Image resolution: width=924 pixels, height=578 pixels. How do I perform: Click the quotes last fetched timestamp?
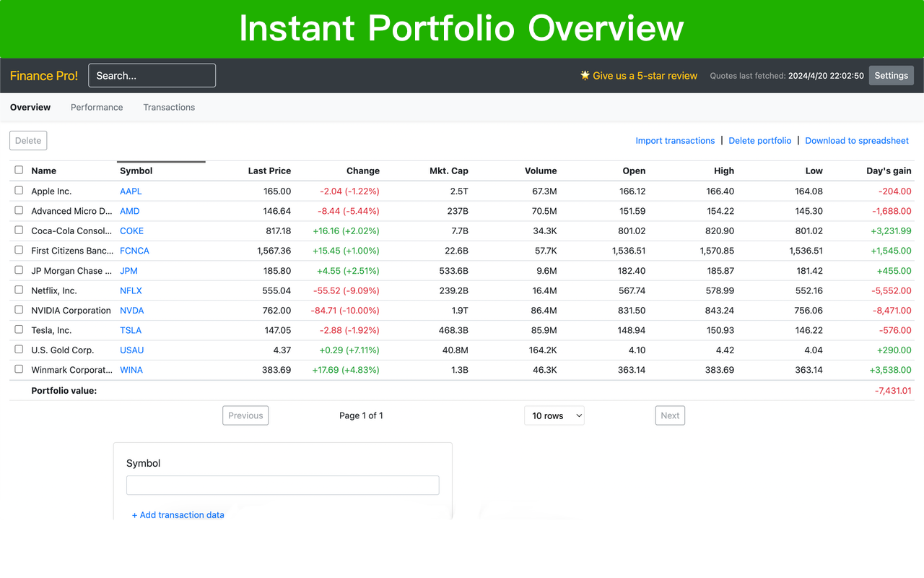tap(826, 75)
